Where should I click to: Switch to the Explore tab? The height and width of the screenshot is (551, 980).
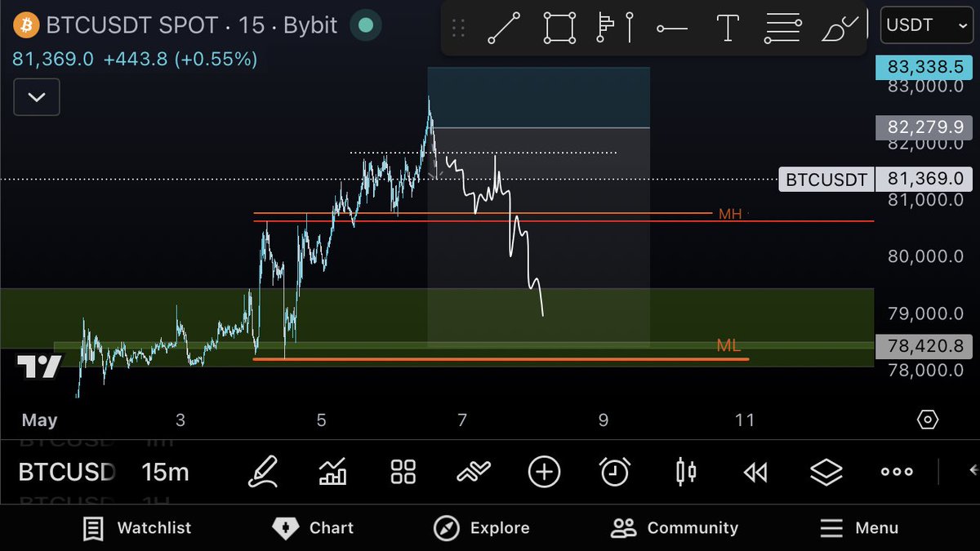(481, 528)
